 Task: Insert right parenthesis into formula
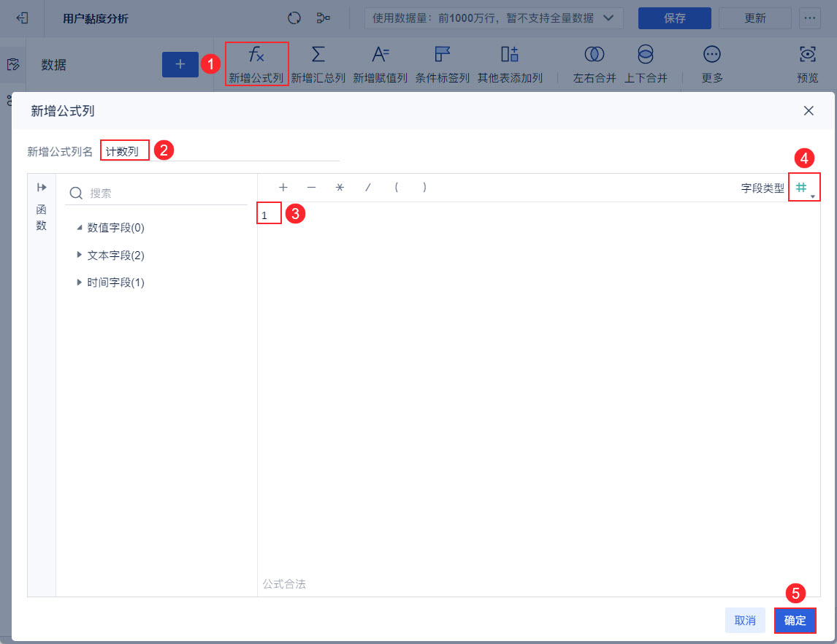424,187
